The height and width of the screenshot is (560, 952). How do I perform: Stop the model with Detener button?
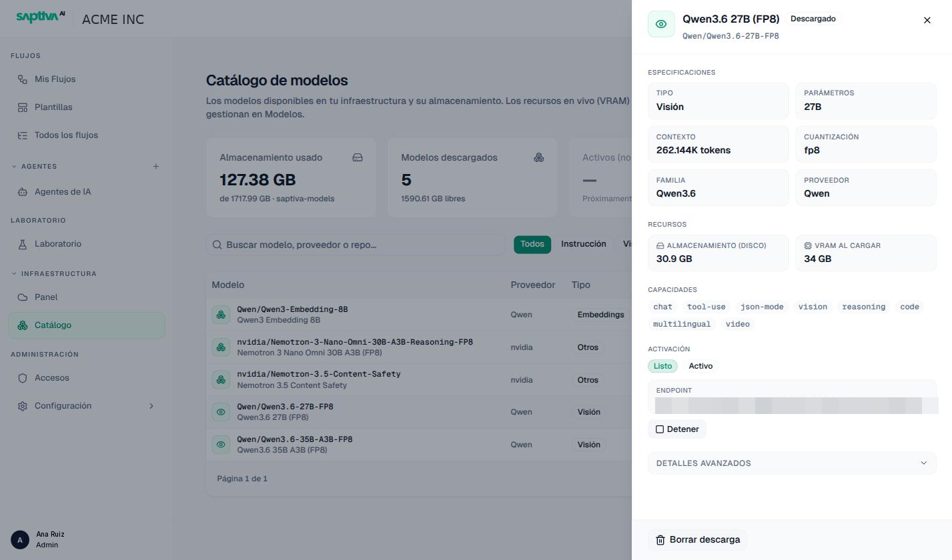pos(677,429)
